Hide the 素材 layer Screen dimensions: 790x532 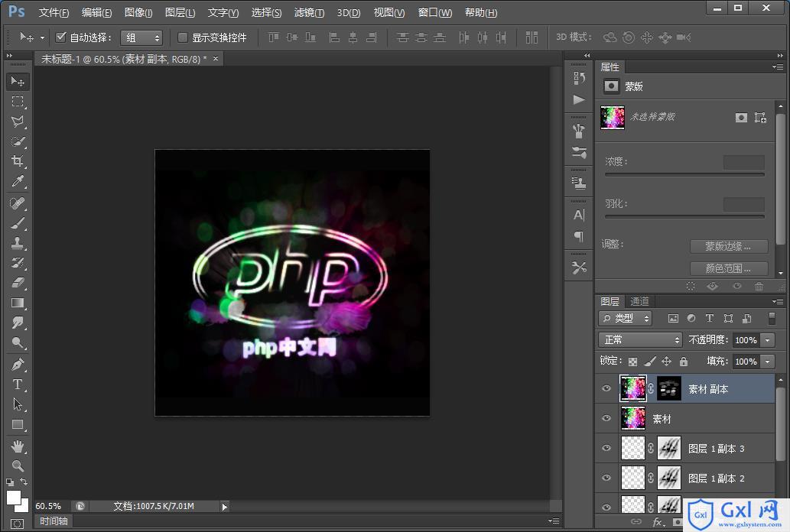pos(606,418)
